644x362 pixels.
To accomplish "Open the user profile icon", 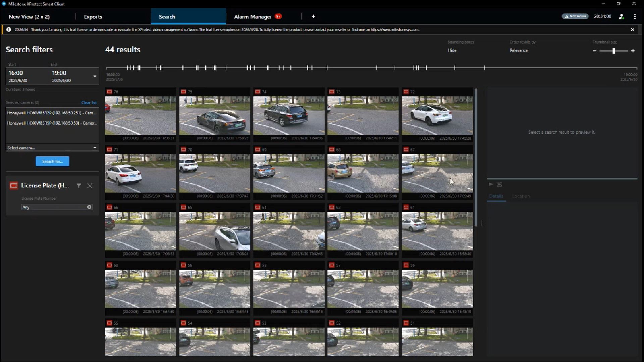I will point(622,16).
